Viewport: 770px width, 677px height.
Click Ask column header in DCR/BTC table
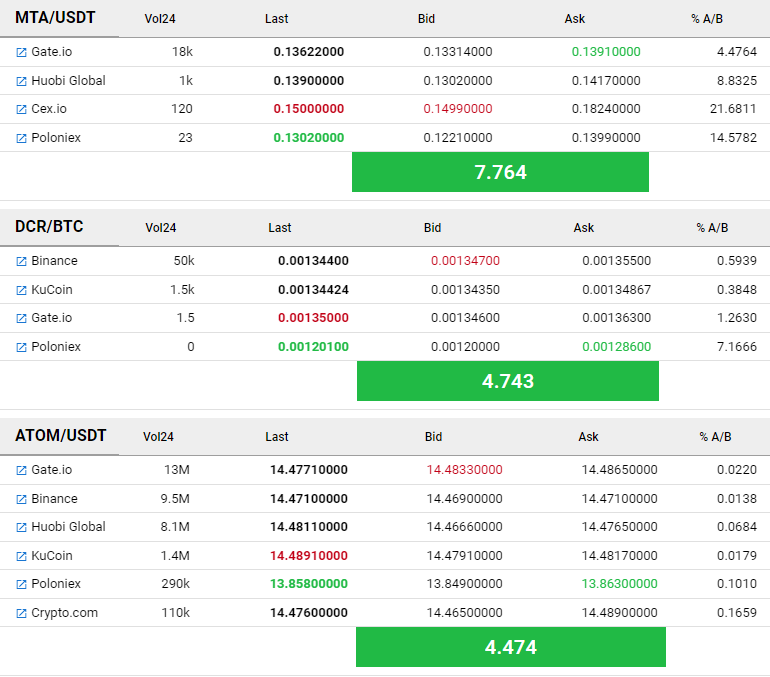[583, 228]
